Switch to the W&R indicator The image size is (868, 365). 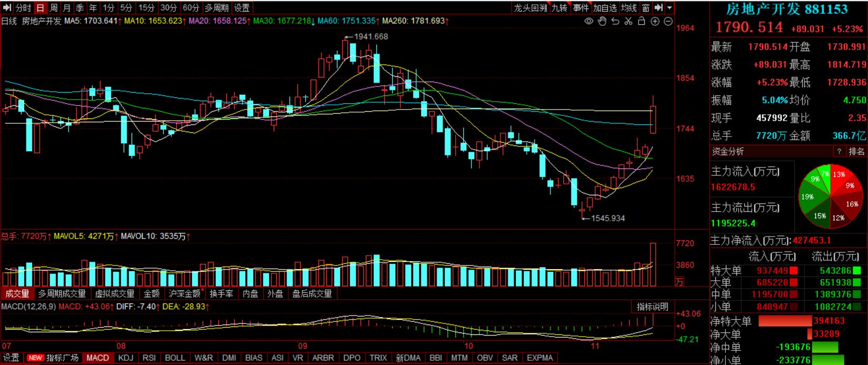204,358
